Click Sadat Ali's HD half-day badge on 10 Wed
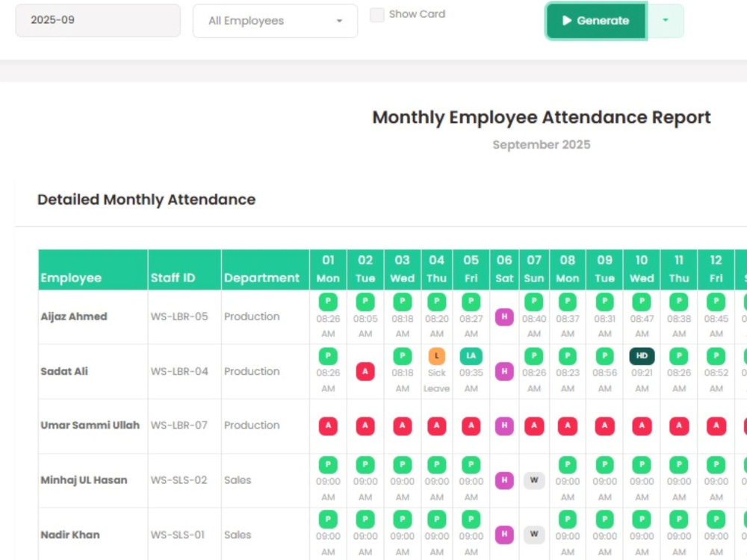Viewport: 747px width, 560px height. pyautogui.click(x=642, y=355)
